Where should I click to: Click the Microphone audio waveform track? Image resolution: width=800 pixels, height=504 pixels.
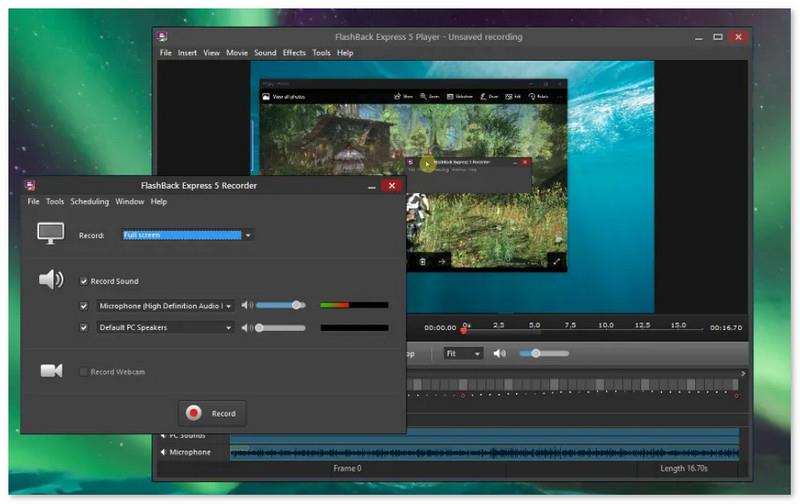(485, 452)
